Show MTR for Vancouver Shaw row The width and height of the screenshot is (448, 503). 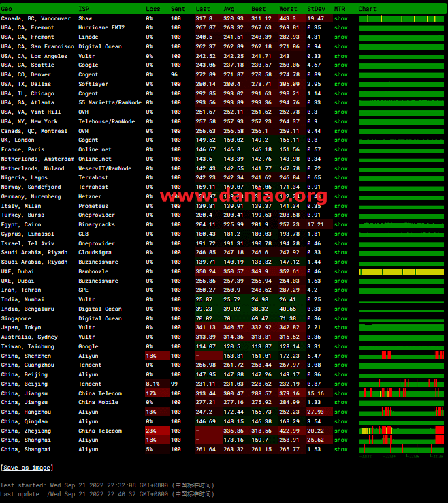(340, 18)
